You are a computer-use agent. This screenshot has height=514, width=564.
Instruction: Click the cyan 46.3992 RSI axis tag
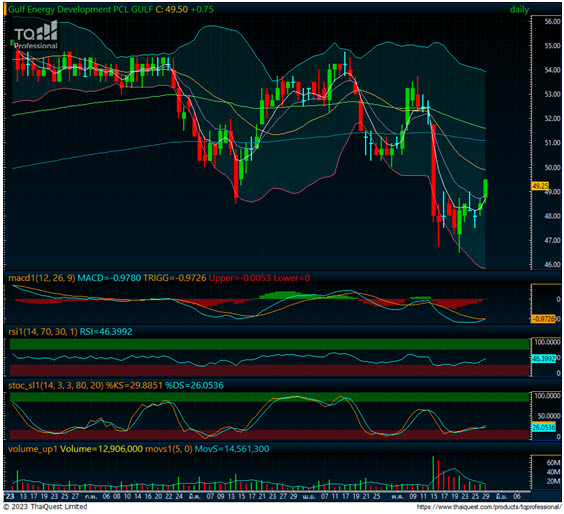(543, 359)
